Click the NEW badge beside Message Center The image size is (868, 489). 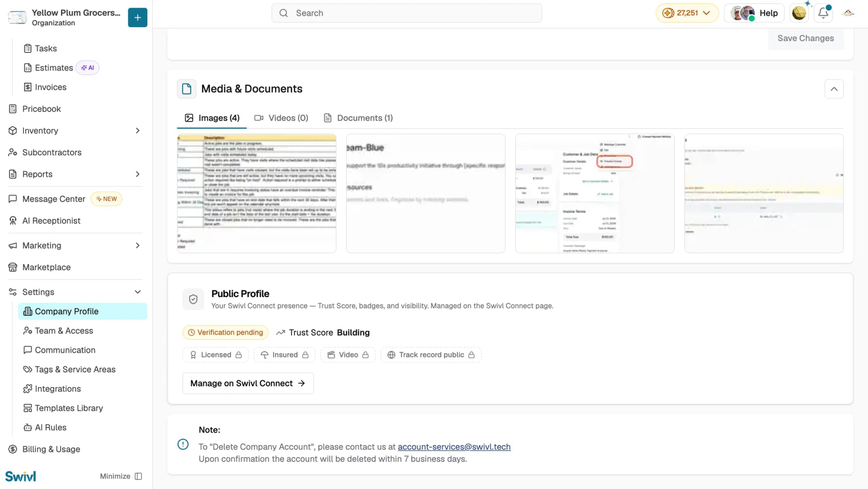click(106, 199)
